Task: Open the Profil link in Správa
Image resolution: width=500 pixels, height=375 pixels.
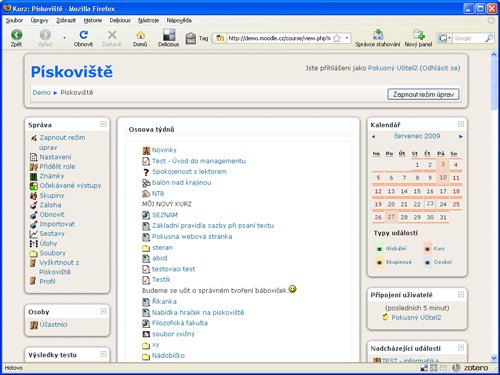Action: 47,282
